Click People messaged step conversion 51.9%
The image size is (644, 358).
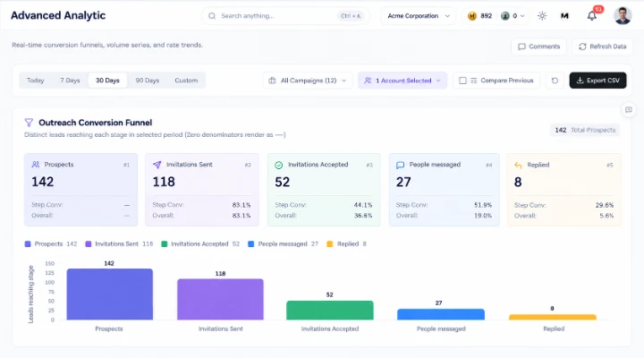click(483, 205)
